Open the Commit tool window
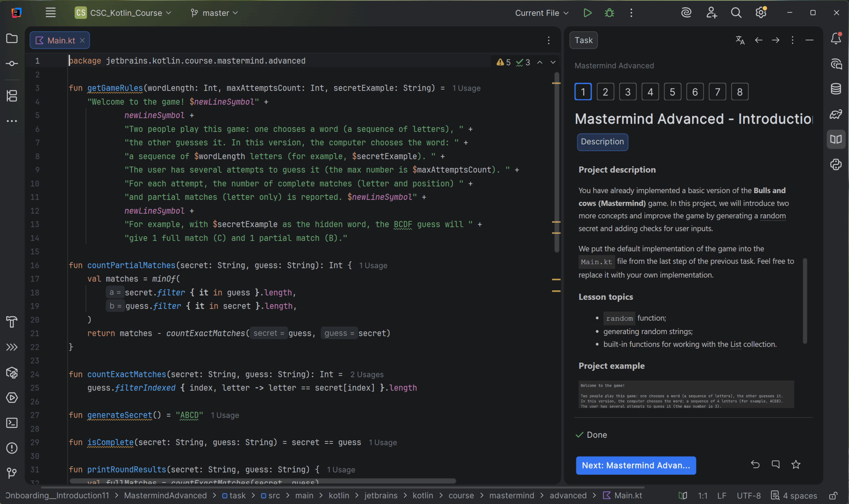 point(12,63)
